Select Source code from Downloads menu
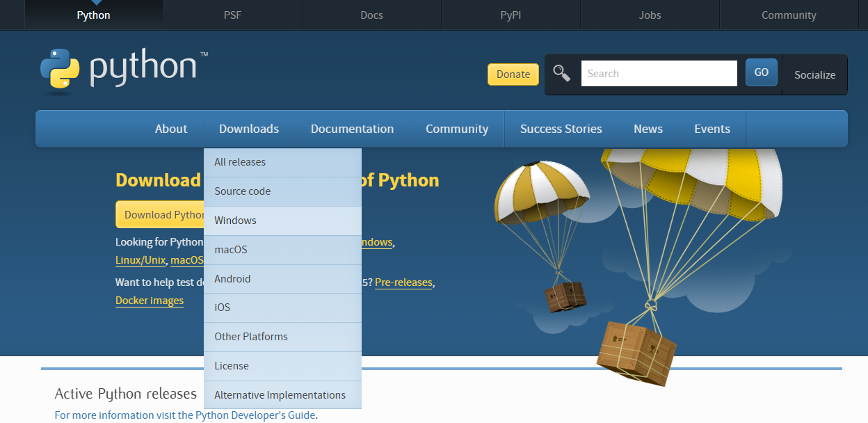868x423 pixels. [282, 191]
